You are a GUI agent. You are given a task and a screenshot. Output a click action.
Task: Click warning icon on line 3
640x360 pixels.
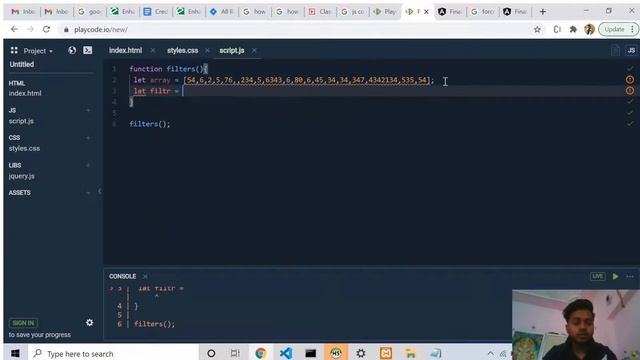pyautogui.click(x=630, y=91)
